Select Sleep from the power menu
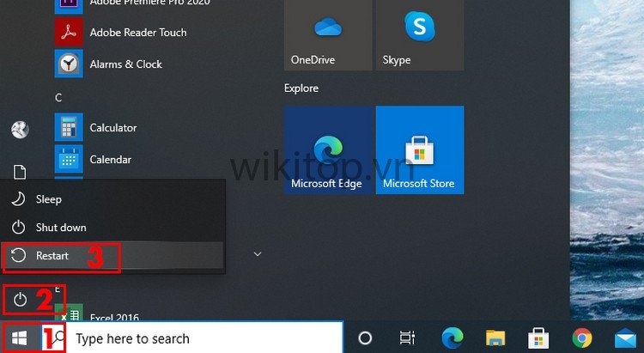Screen dimensions: 644x353 click(48, 199)
